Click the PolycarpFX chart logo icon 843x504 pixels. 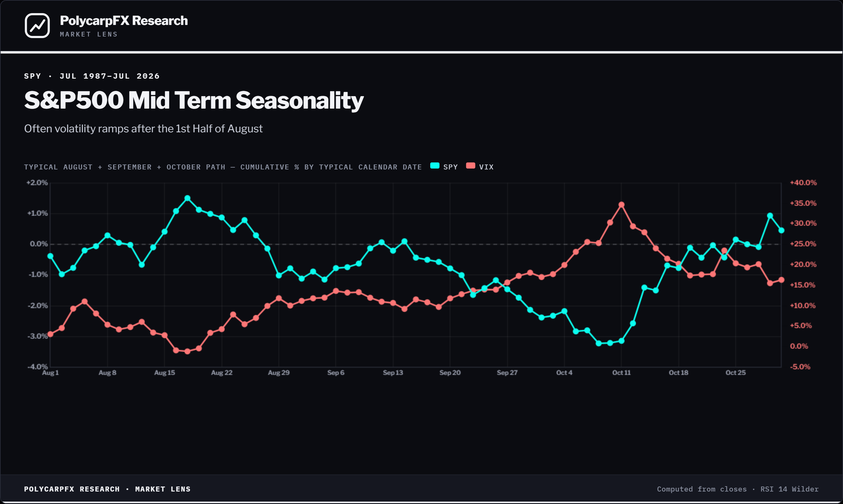tap(37, 26)
